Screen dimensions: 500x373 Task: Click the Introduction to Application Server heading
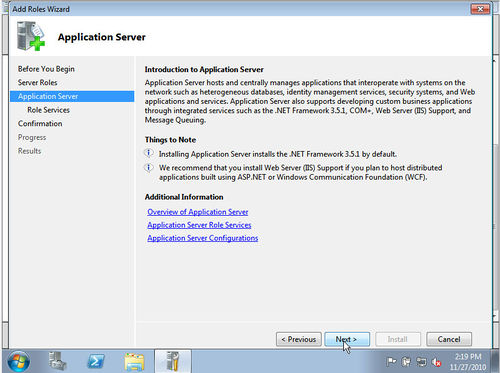(204, 69)
